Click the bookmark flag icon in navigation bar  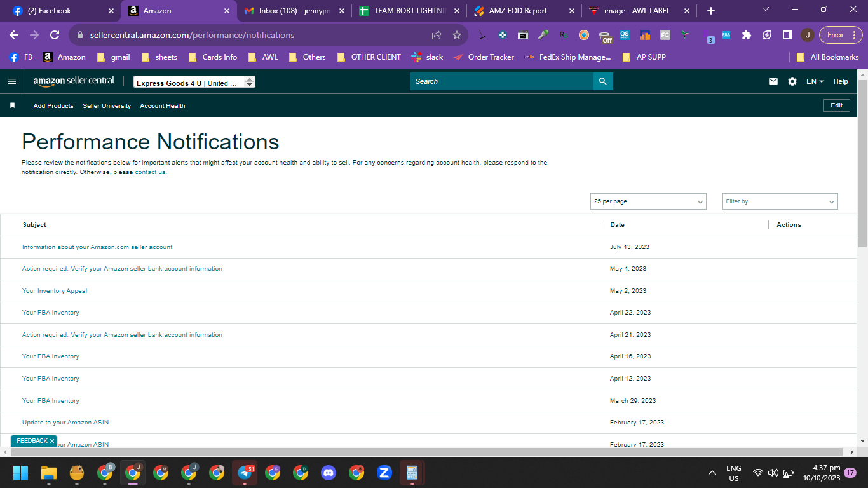12,105
